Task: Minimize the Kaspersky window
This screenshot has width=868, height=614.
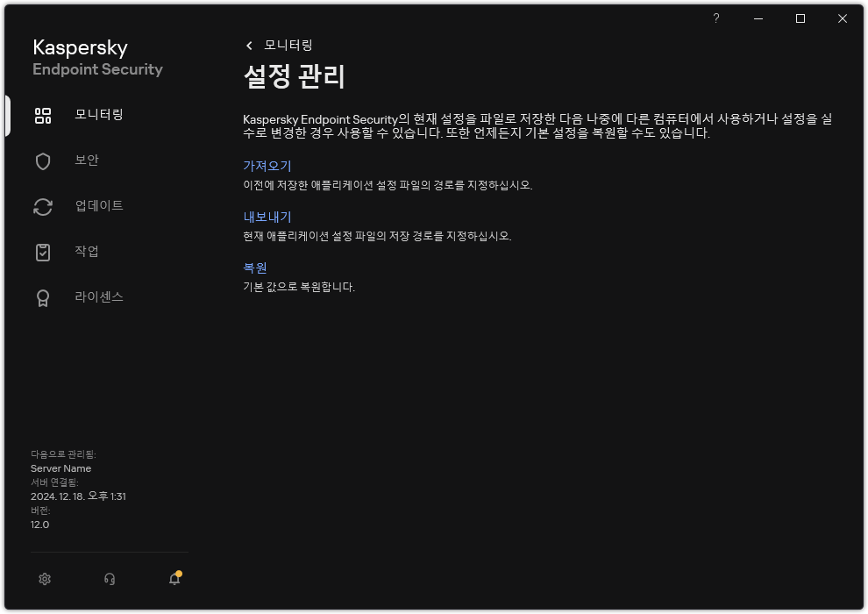Action: click(756, 18)
